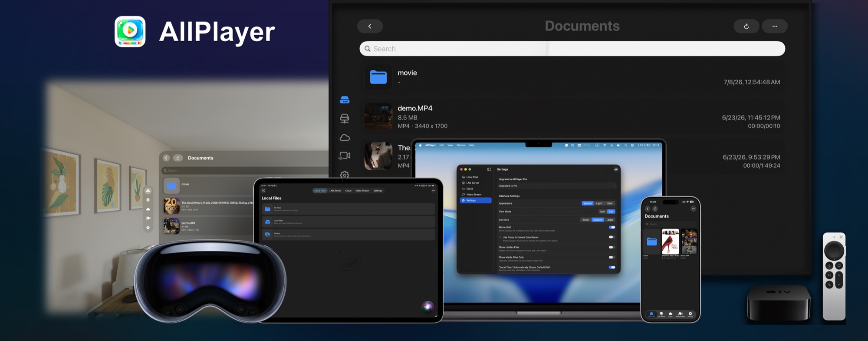Viewport: 868px width, 341px height.
Task: Tap the more options button on iPhone
Action: 693,209
